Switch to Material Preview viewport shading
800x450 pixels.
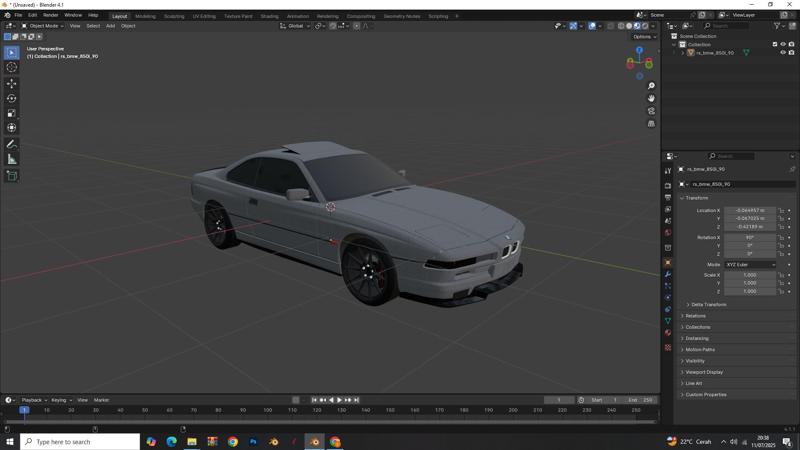coord(637,26)
